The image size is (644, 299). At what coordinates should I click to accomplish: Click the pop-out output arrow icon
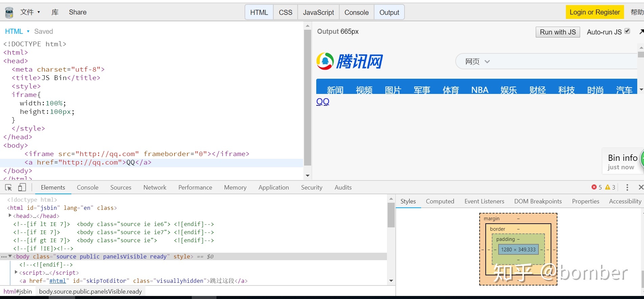coord(641,32)
